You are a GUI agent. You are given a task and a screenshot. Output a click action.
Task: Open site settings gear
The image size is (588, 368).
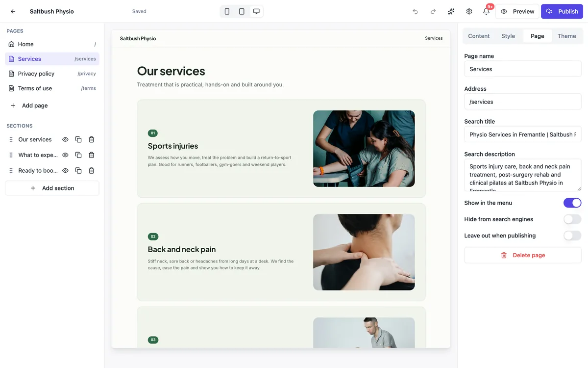[x=469, y=11]
